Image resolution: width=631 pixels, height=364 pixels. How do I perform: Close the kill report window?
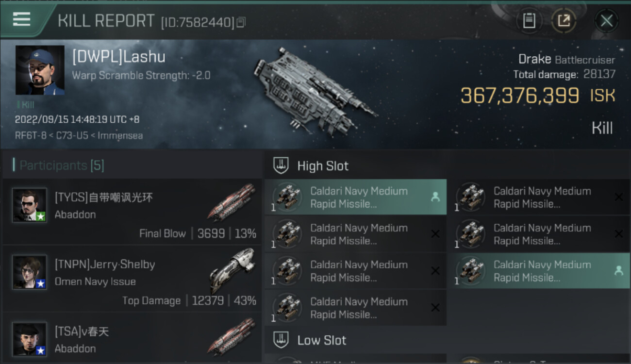(606, 21)
